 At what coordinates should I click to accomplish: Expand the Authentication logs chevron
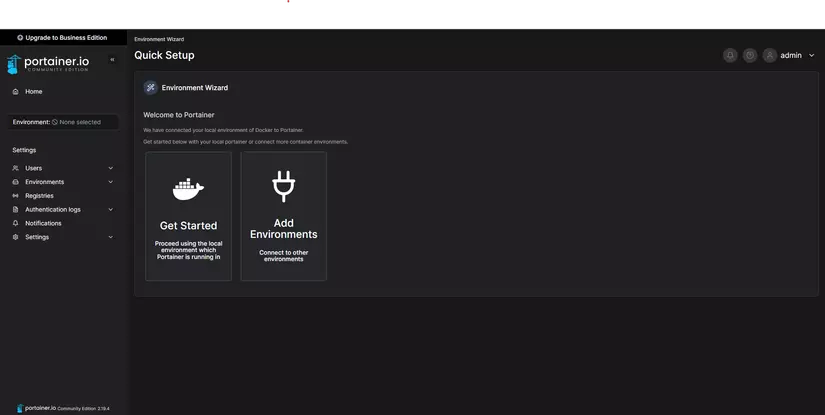(x=110, y=210)
